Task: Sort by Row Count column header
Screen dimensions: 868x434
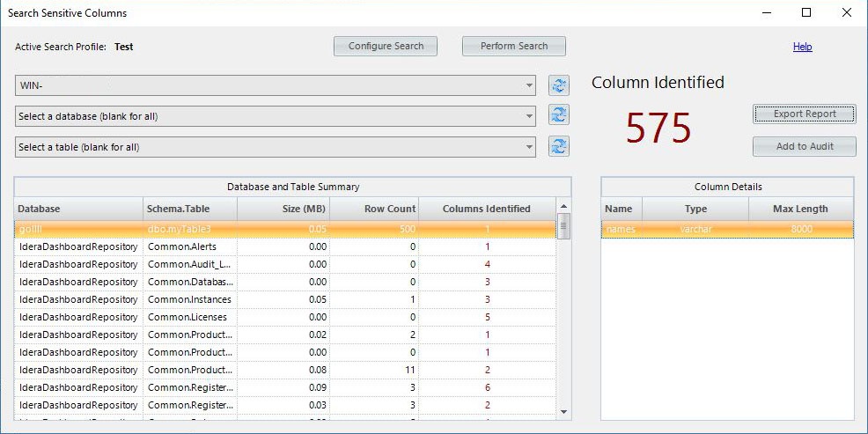Action: 374,209
